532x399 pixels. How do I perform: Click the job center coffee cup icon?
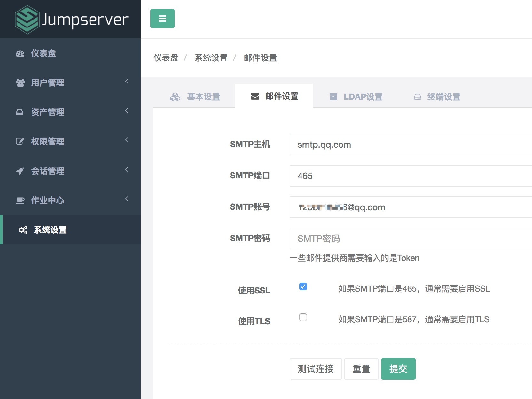click(20, 200)
